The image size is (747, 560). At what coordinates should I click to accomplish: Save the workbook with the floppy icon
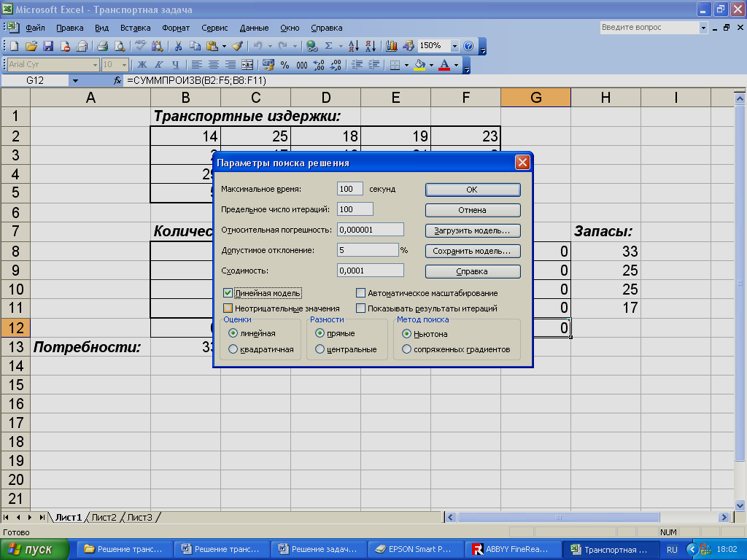pyautogui.click(x=48, y=46)
